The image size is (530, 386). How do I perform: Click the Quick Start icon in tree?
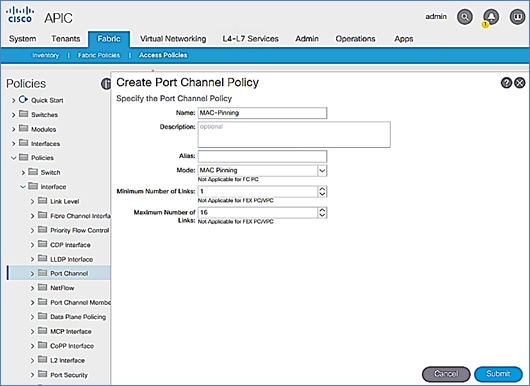[x=23, y=100]
